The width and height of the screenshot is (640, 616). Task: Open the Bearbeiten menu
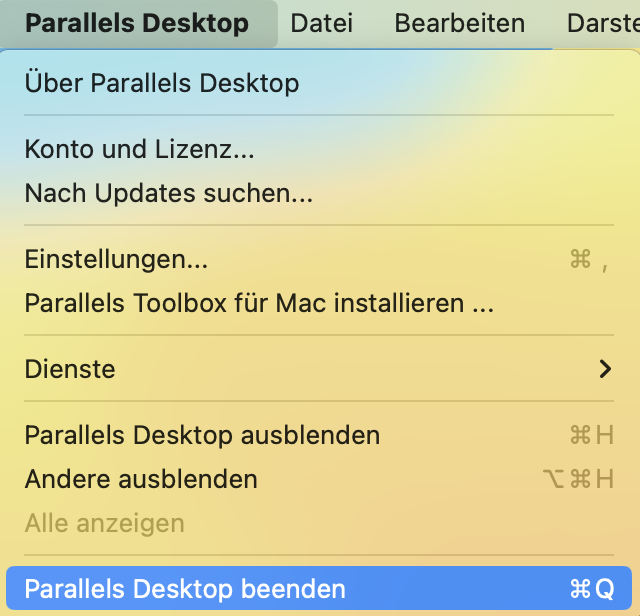pos(460,23)
